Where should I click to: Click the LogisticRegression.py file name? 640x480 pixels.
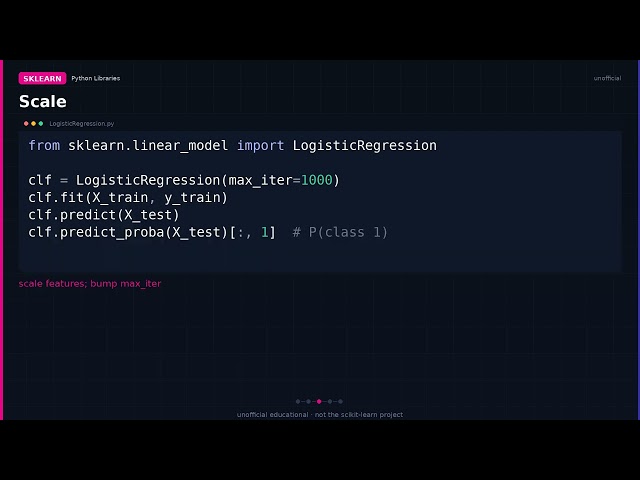pyautogui.click(x=82, y=123)
